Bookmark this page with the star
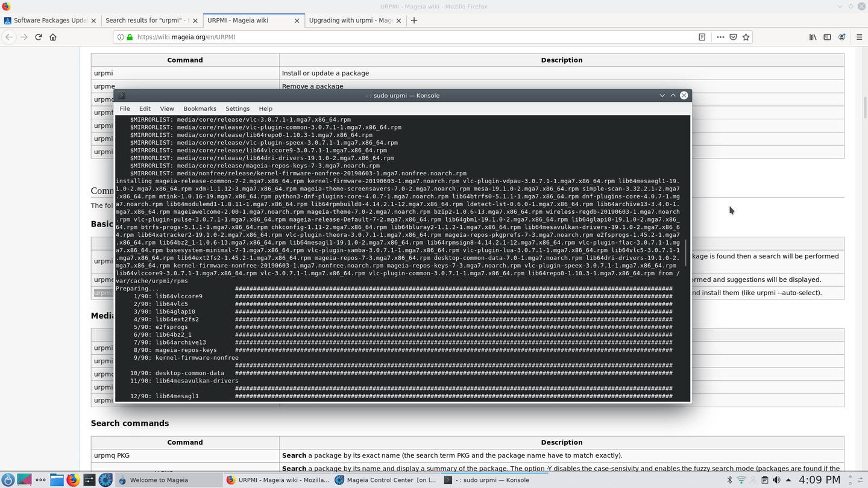The image size is (868, 488). click(746, 37)
